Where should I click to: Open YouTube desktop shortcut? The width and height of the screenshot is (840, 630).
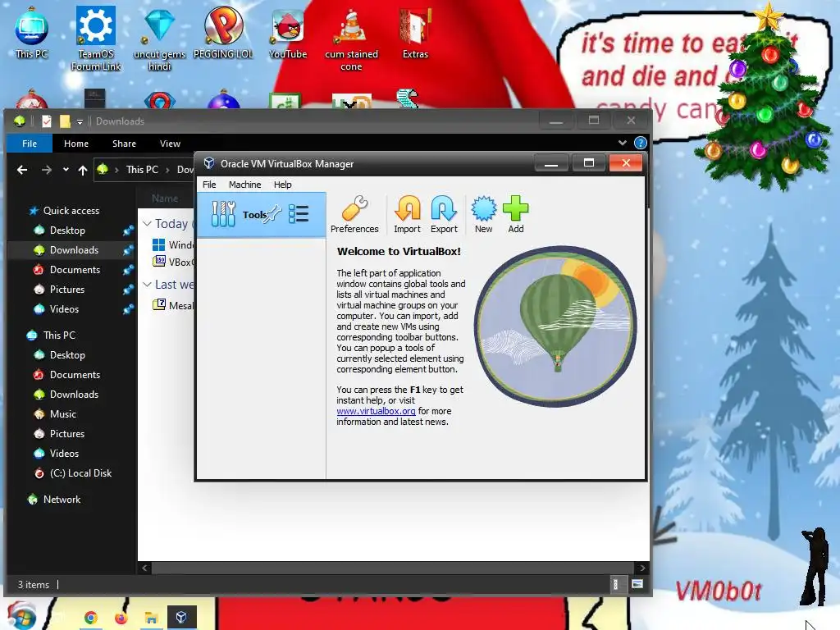pyautogui.click(x=288, y=33)
